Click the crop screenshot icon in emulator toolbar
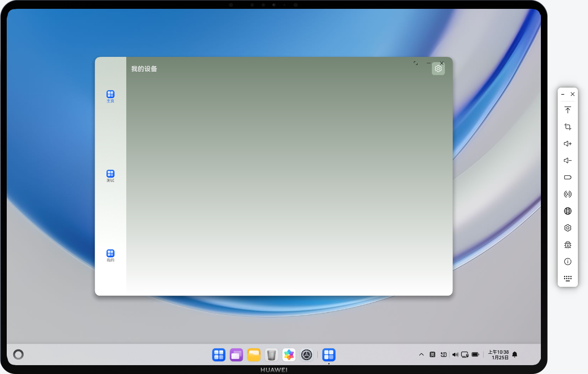 pos(567,127)
